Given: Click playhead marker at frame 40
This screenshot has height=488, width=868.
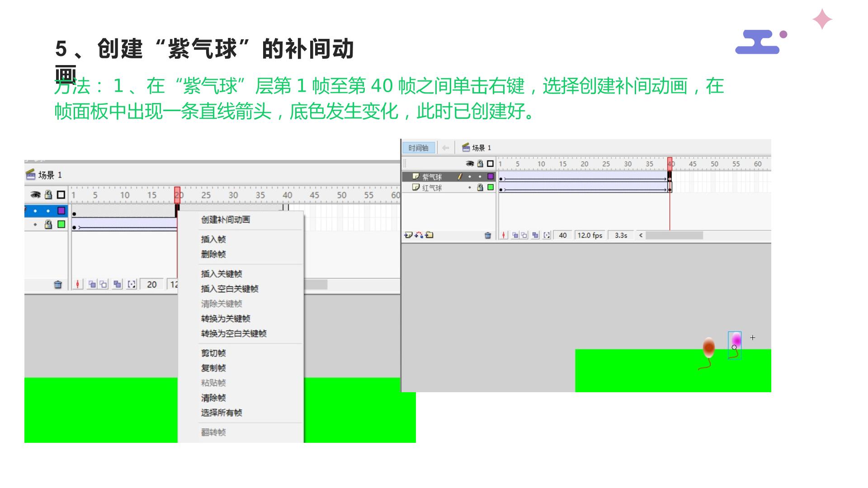Looking at the screenshot, I should tap(670, 164).
